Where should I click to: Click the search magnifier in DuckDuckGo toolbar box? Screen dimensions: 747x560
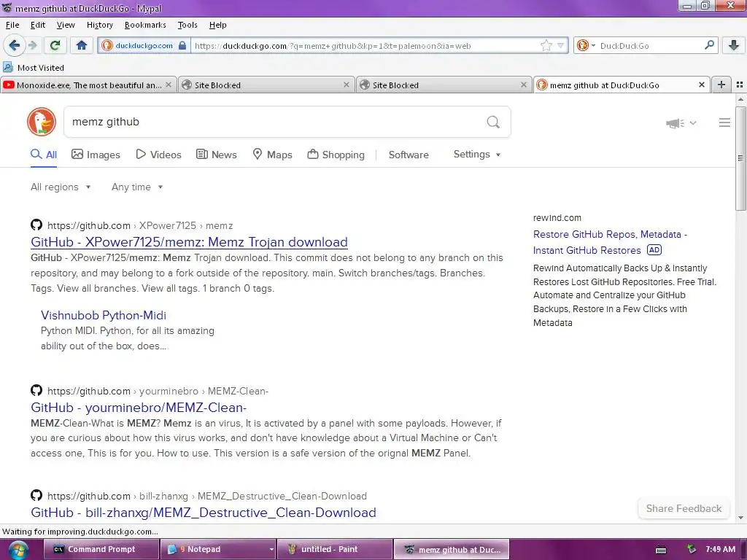[709, 45]
